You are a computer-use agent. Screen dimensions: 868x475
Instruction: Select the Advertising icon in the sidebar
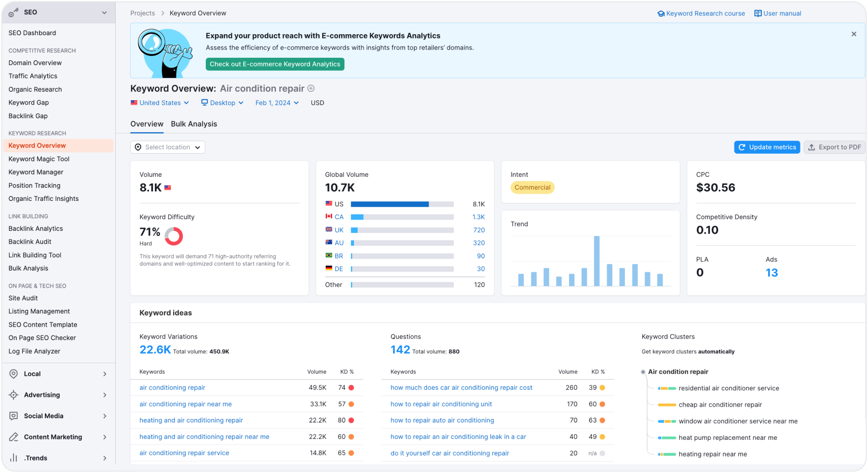coord(14,395)
